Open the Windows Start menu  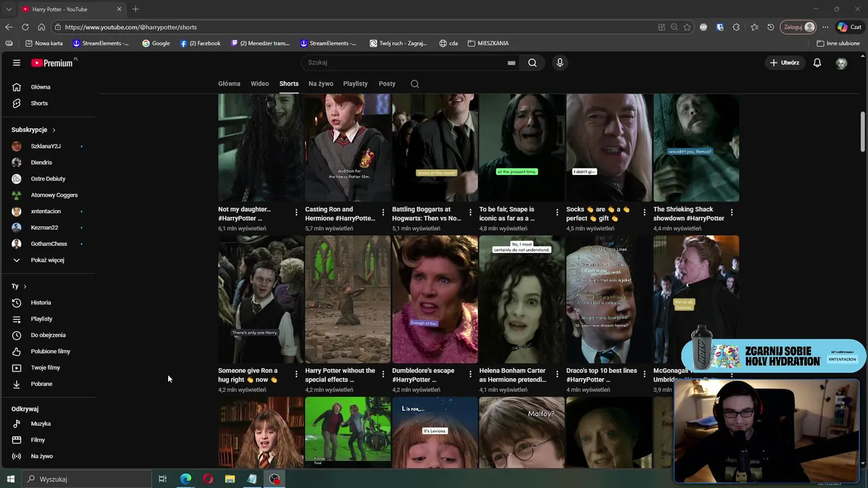point(10,479)
